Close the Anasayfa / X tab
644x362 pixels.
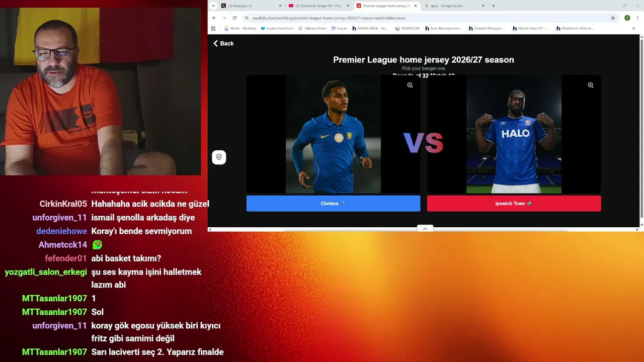click(x=280, y=6)
